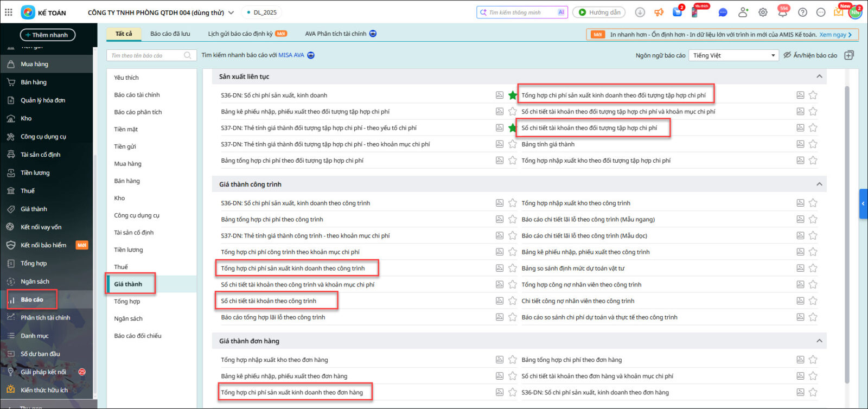Click the Tìm theo tên báo cáo search field
The width and height of the screenshot is (868, 409).
pyautogui.click(x=146, y=55)
